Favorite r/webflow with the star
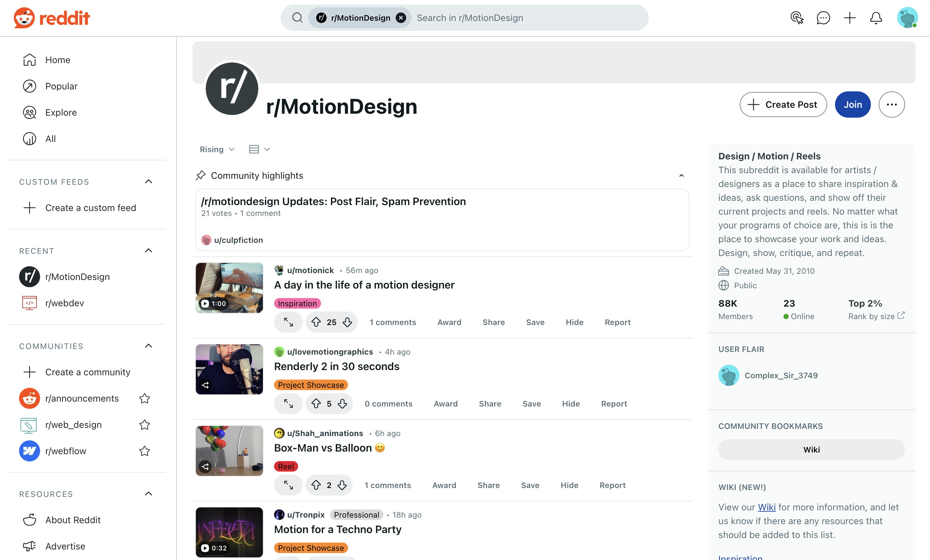Screen dimensions: 930x560 (145, 451)
